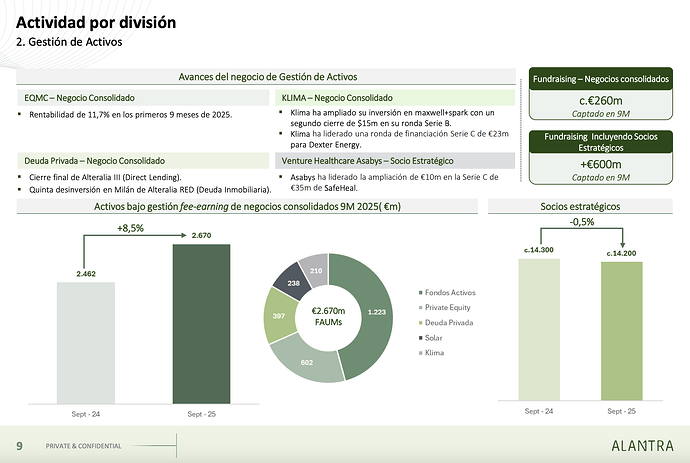Click the 'Actividad por división' slide title

(96, 22)
